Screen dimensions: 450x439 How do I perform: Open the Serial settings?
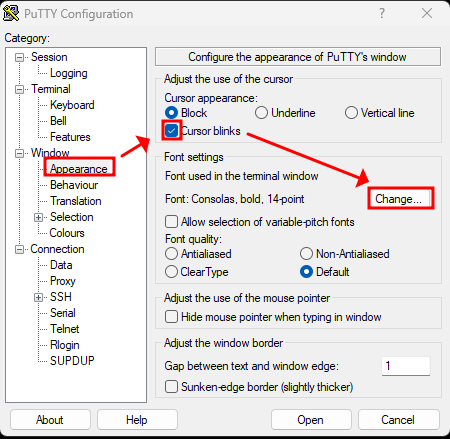coord(63,313)
